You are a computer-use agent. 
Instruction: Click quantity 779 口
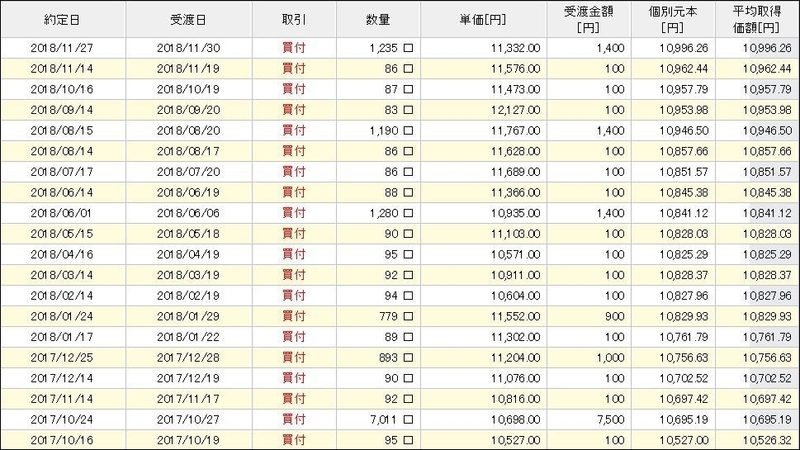click(x=396, y=317)
